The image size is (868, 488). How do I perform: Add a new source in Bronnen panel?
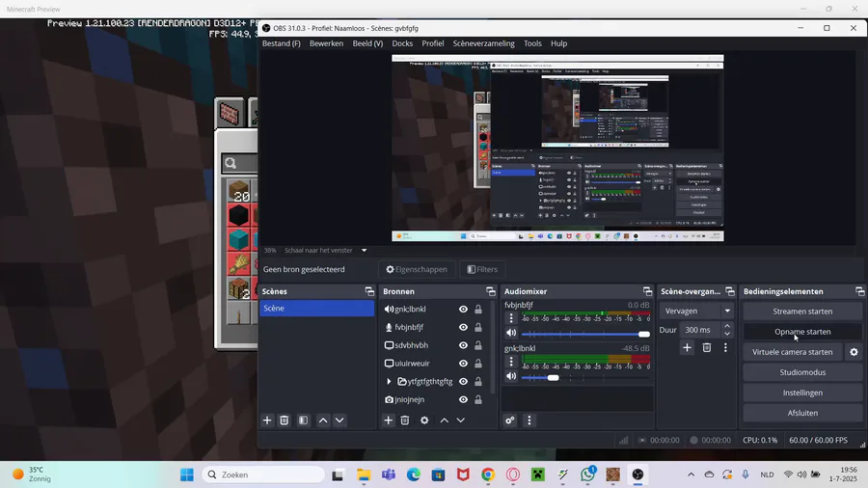click(388, 420)
